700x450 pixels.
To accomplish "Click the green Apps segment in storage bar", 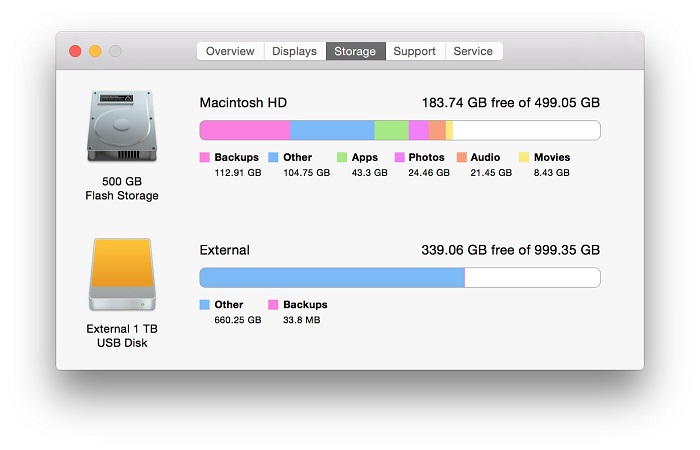I will pos(392,130).
